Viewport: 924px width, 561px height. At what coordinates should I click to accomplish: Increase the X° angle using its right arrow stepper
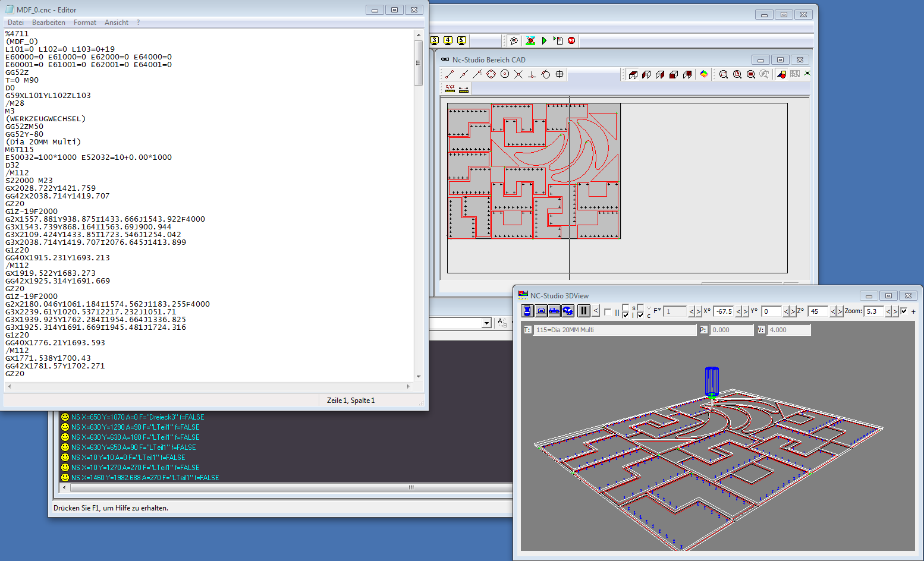[745, 311]
